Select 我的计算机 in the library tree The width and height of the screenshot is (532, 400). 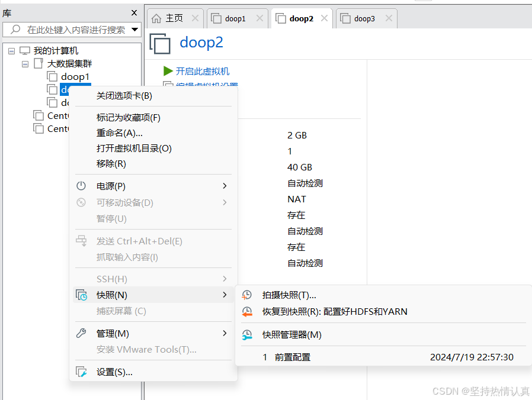pyautogui.click(x=56, y=51)
